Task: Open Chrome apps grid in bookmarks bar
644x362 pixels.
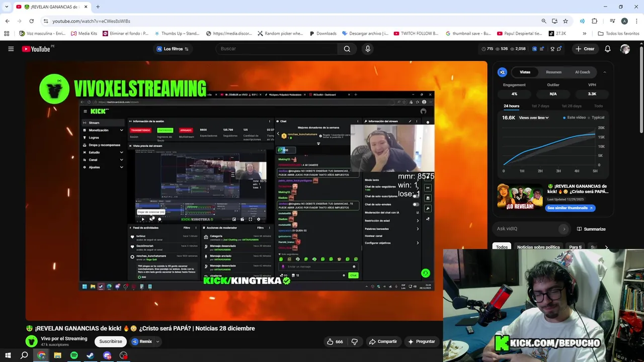Action: [7, 34]
